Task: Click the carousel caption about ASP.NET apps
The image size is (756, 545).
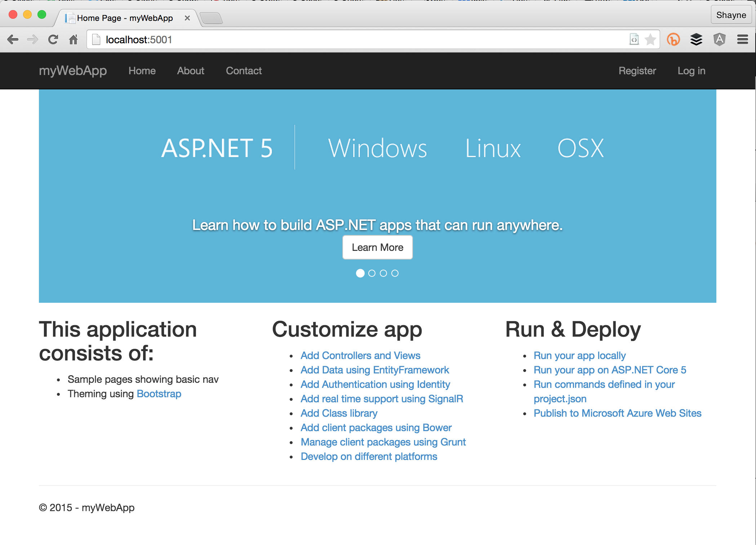Action: pos(377,225)
